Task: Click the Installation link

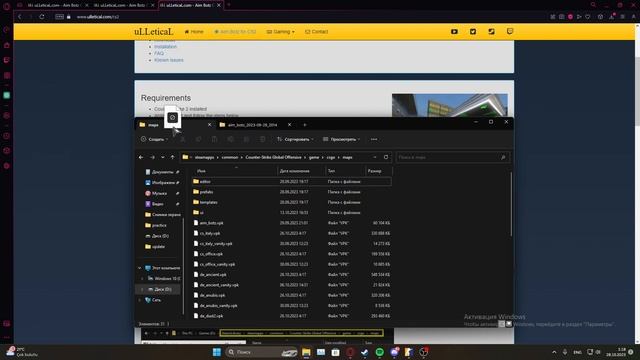Action: (x=165, y=47)
